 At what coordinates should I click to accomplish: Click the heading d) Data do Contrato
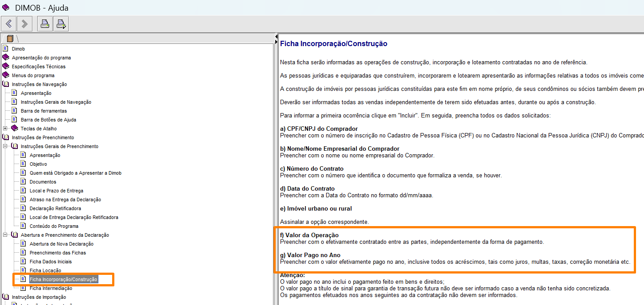[307, 188]
